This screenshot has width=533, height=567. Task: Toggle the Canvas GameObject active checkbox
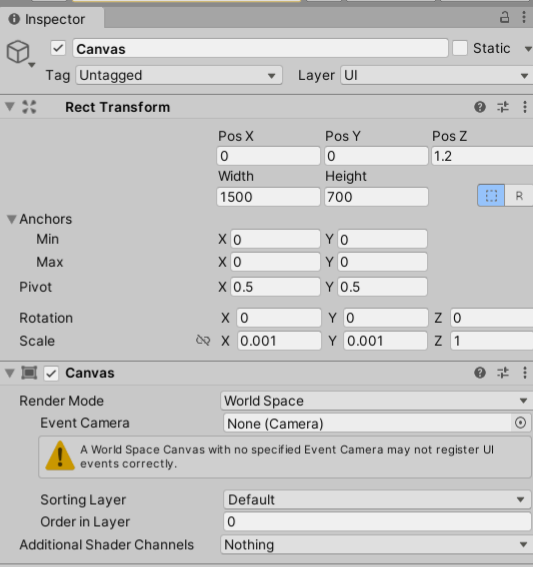58,48
